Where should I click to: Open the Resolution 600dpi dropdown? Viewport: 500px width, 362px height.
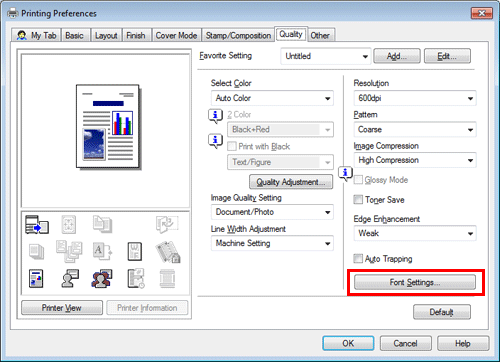coord(415,98)
